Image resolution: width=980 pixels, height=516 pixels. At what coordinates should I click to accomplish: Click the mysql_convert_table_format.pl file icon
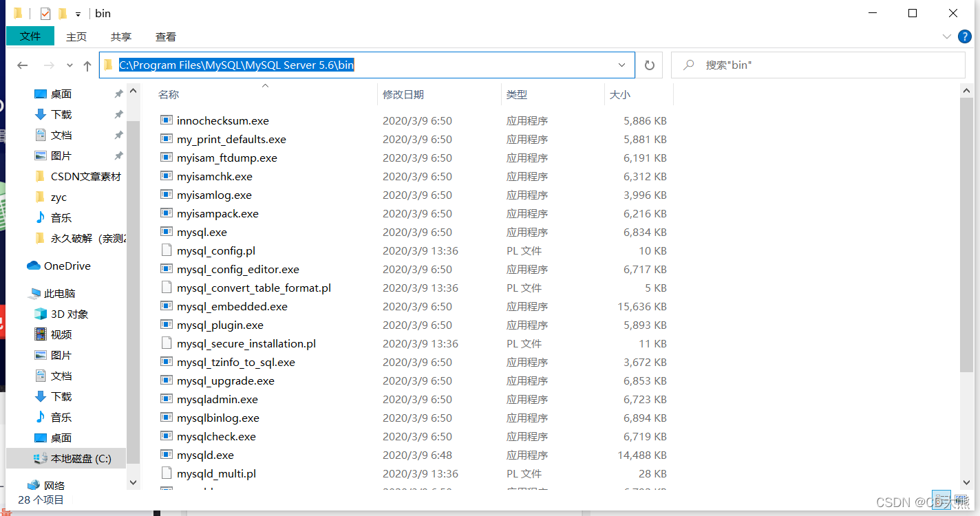click(x=166, y=288)
